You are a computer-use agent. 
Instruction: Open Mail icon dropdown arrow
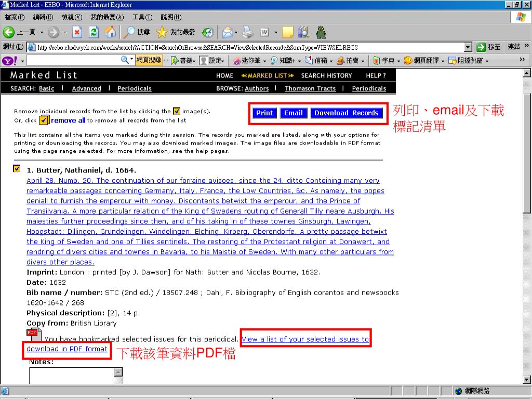point(236,33)
